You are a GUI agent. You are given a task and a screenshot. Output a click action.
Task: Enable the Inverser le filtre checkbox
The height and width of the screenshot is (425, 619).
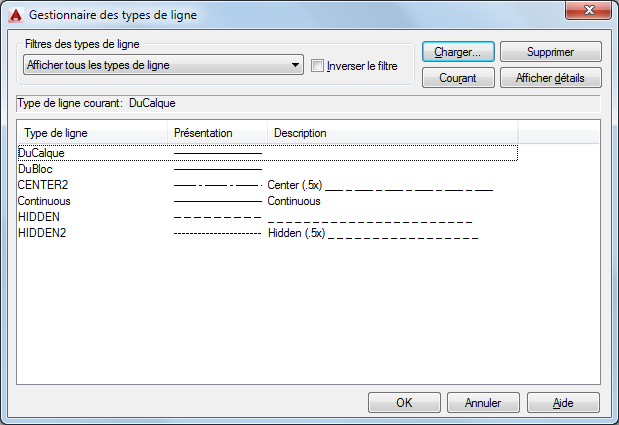[x=318, y=66]
